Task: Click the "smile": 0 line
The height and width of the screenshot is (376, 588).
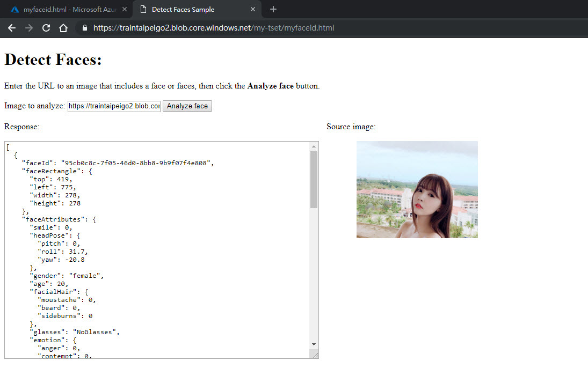Action: pyautogui.click(x=51, y=228)
